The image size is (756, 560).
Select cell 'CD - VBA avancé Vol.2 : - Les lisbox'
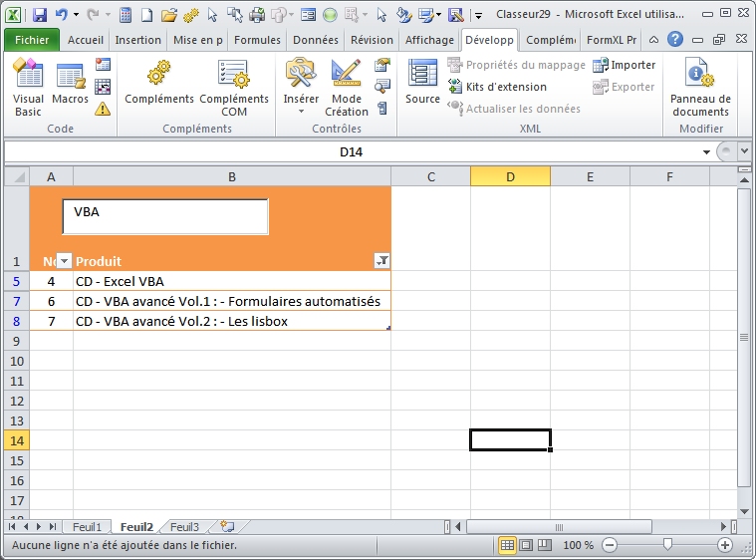[232, 321]
